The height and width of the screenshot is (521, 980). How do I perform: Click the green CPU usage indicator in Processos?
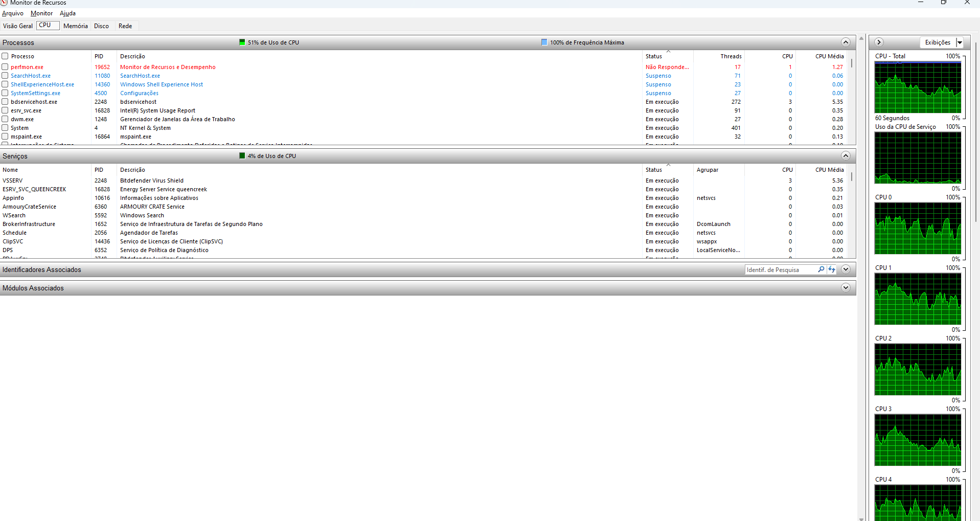(242, 42)
